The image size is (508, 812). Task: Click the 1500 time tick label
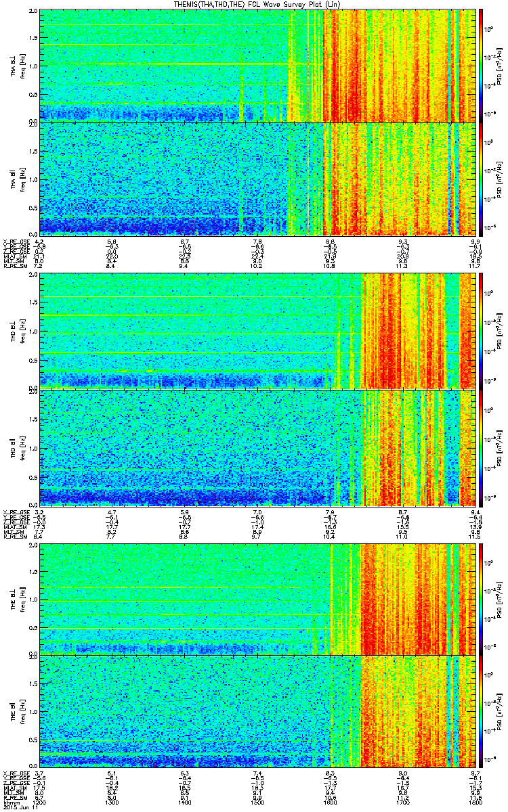click(x=257, y=803)
